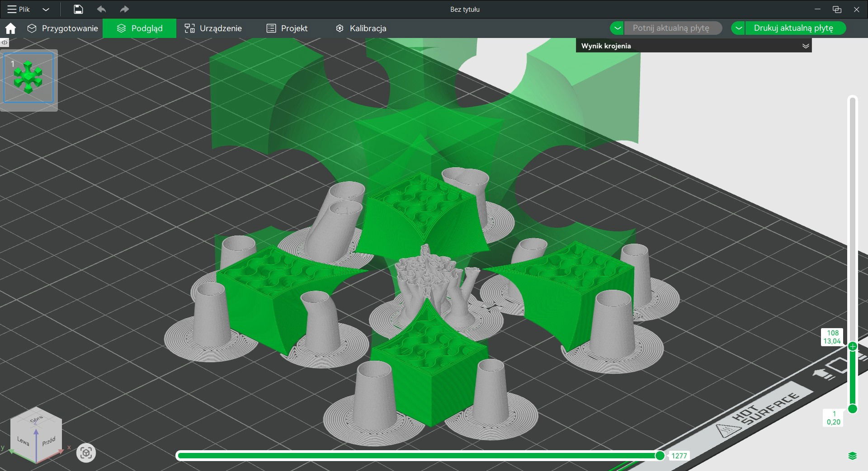This screenshot has width=868, height=471.
Task: Expand the dropdown next to Drukuj aktualną płytę
Action: [x=739, y=28]
